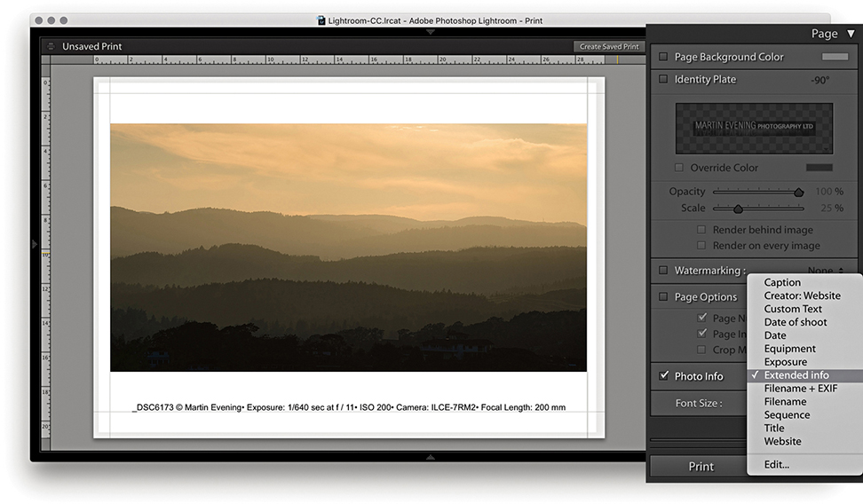This screenshot has height=504, width=863.
Task: Open the identity plate preview dropdown
Action: coord(754,128)
